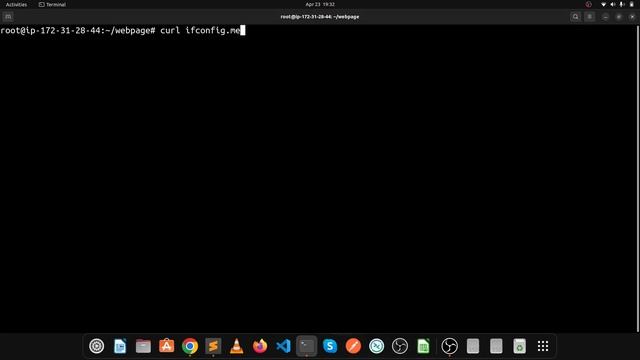Click the terminal window title root@ip-172-31-28-44
The image size is (640, 360).
(x=320, y=17)
